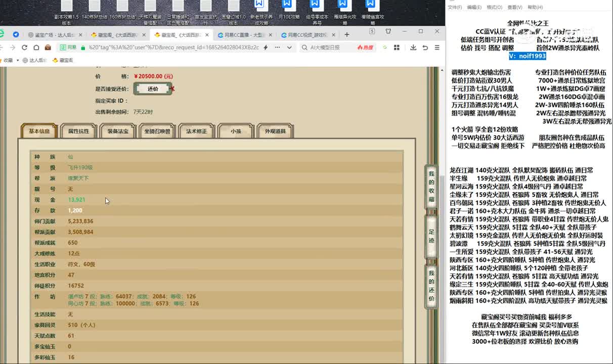The width and height of the screenshot is (613, 364).
Task: Expand the 收藏 bookmarks dropdown arrow
Action: click(17, 60)
